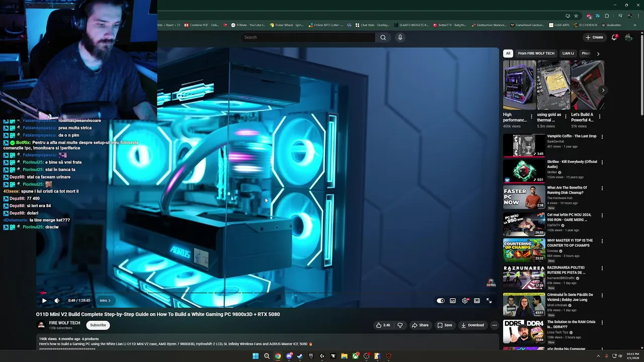Click the search magnifier button
The width and height of the screenshot is (644, 362).
[x=383, y=37]
